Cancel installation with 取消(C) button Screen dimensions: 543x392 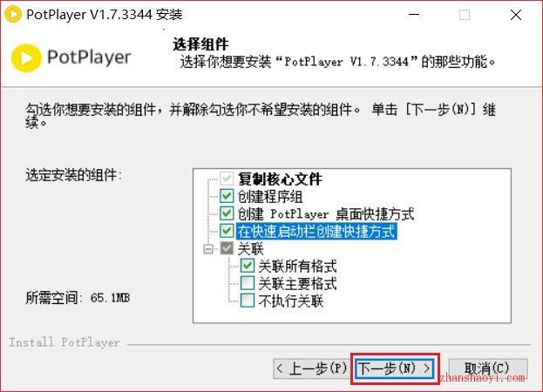487,368
